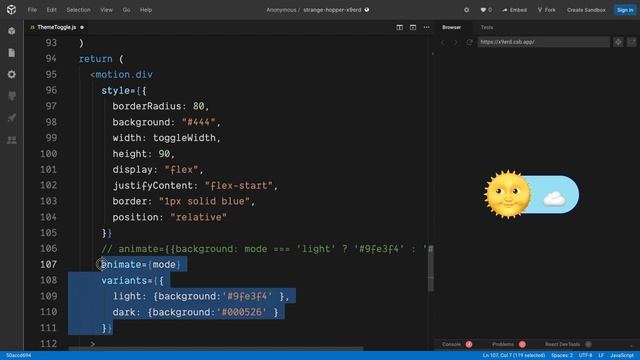The width and height of the screenshot is (640, 360).
Task: Click the browser back arrow
Action: coord(443,42)
